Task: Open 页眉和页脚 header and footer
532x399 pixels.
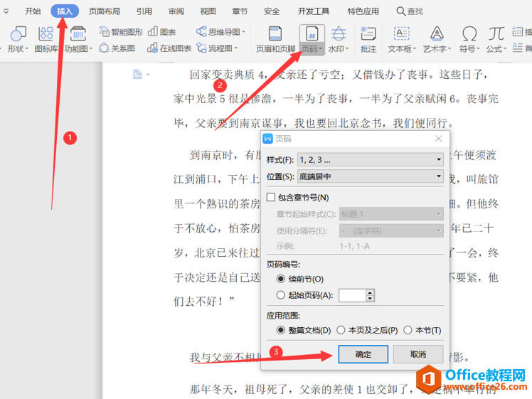Action: [275, 39]
